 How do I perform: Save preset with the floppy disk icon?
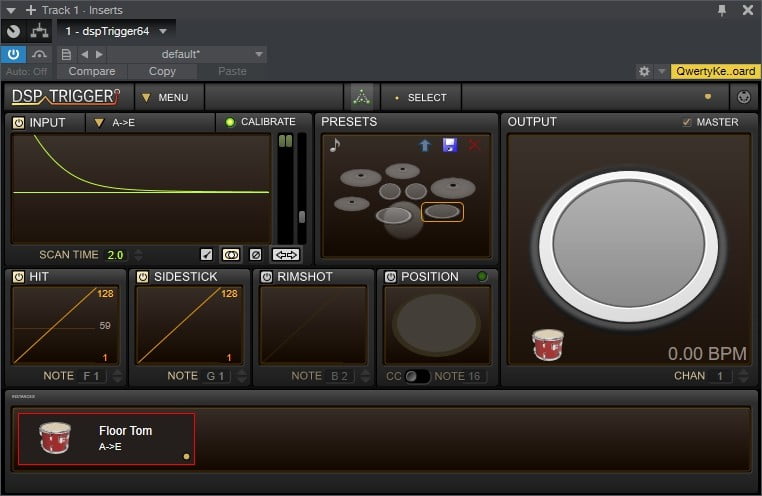[449, 146]
